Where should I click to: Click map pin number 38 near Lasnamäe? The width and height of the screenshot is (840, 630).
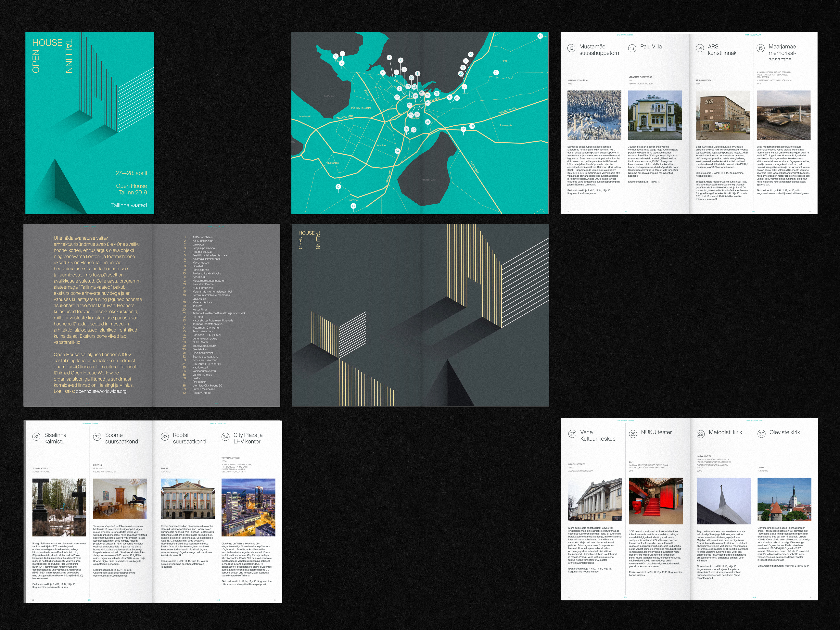tap(472, 126)
